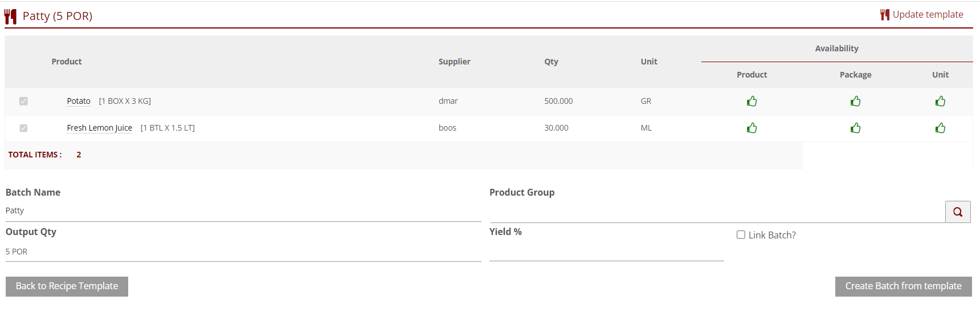The width and height of the screenshot is (980, 320).
Task: Click Potato unit availability thumbs-up icon
Action: coord(940,101)
